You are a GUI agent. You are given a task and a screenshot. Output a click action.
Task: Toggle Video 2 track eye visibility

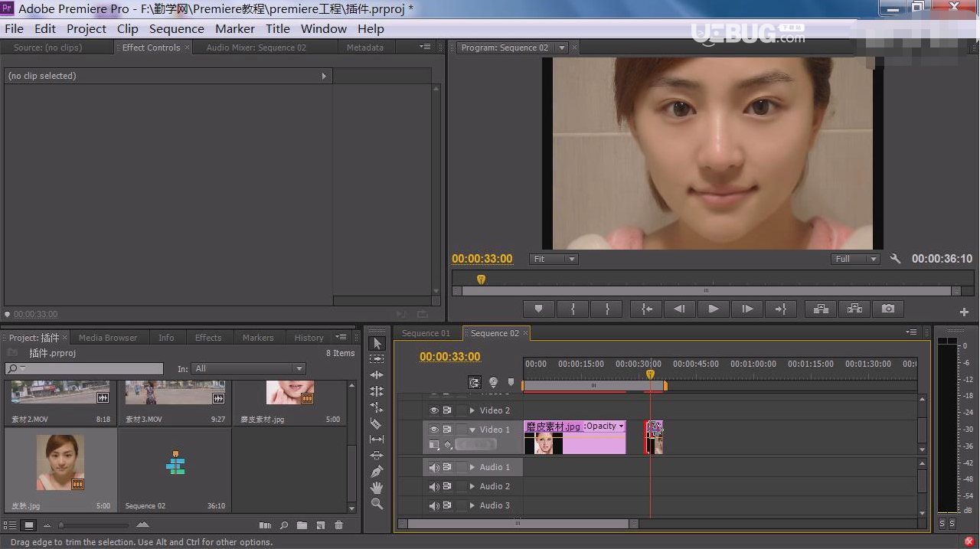(434, 410)
